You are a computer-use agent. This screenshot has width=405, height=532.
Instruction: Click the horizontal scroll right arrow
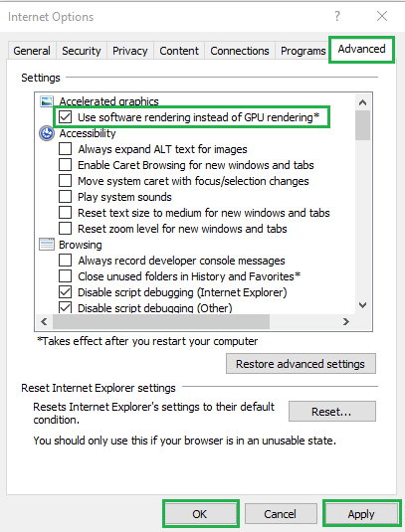(346, 321)
